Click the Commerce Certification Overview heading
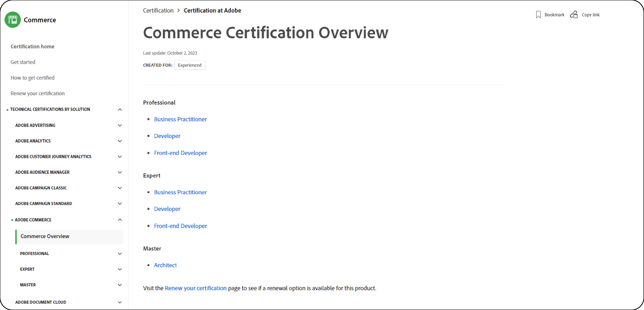 [266, 33]
